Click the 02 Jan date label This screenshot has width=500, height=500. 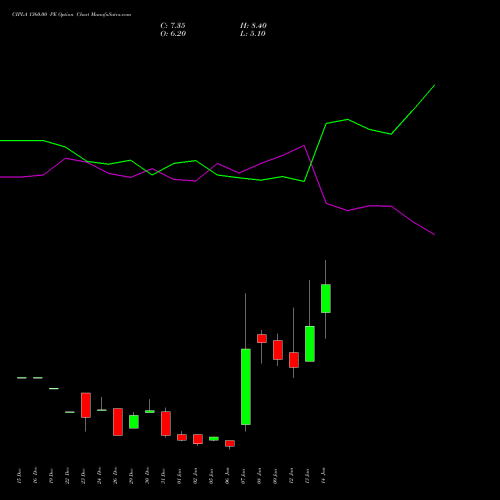pos(195,476)
